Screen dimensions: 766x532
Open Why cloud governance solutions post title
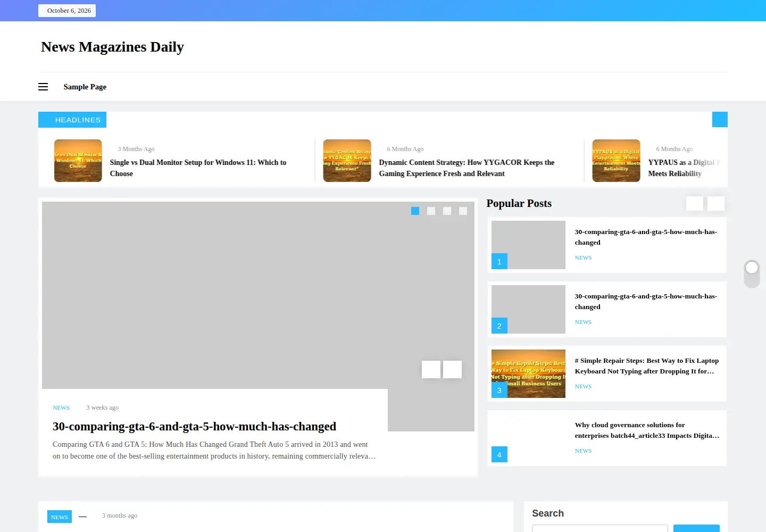[647, 430]
